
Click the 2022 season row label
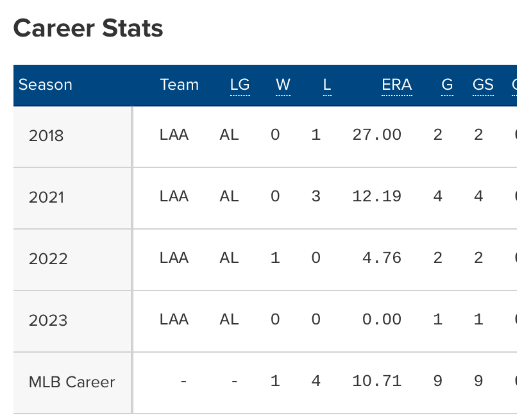point(47,259)
